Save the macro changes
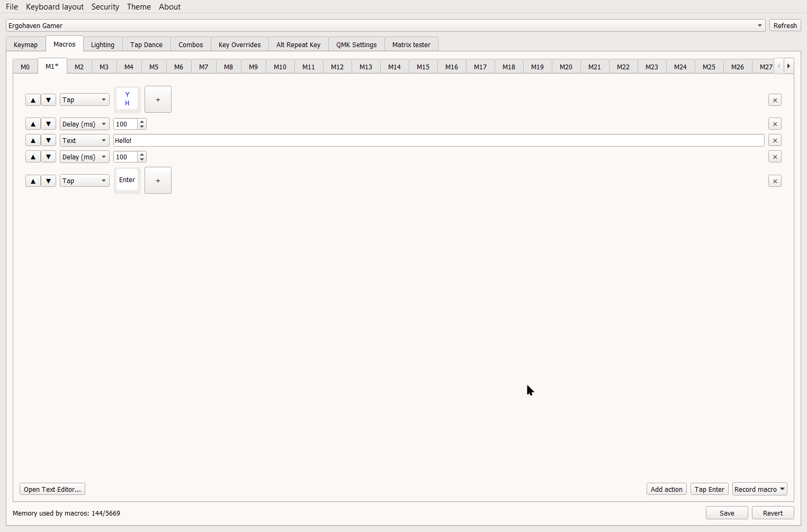This screenshot has width=807, height=532. [727, 513]
